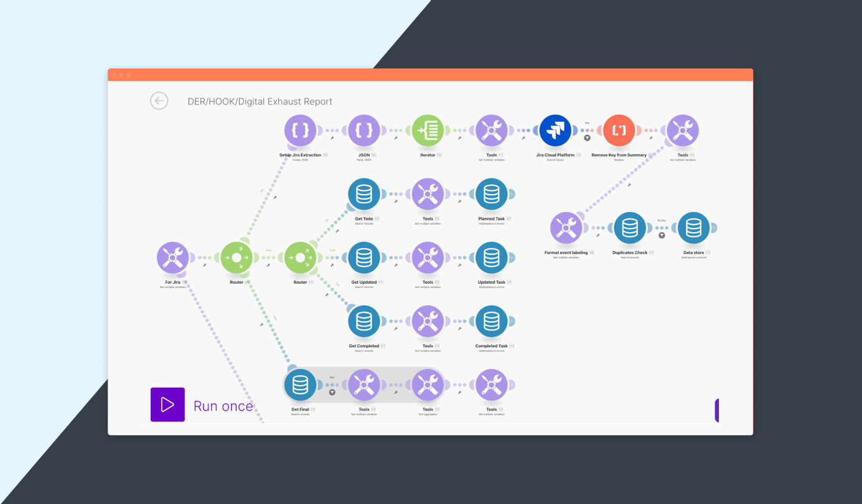Click the wrench between JSON and Iterator
The image size is (862, 504).
tap(396, 138)
